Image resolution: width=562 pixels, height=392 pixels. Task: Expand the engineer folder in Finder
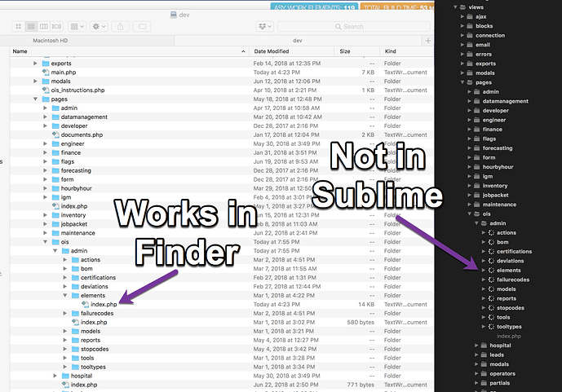(x=45, y=143)
